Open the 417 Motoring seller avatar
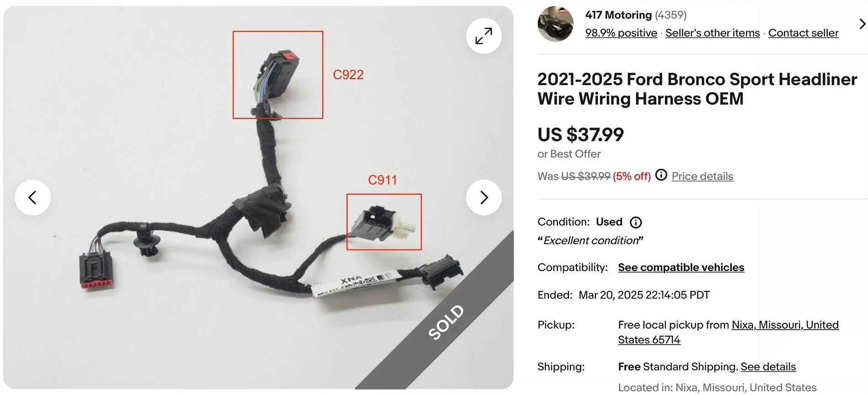 click(x=556, y=24)
